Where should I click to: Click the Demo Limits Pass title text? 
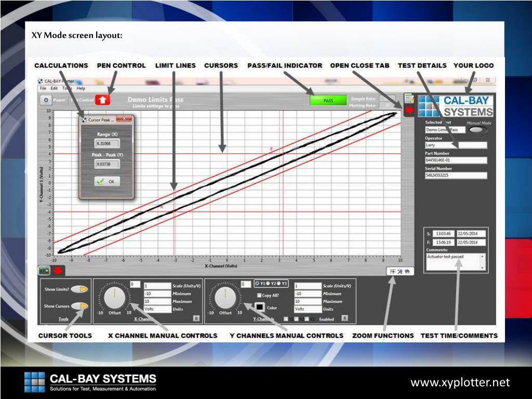155,99
